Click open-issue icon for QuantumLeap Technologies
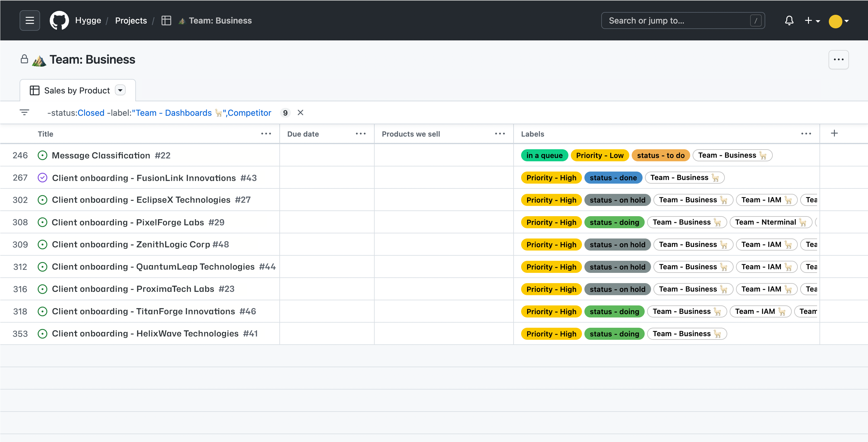Viewport: 868px width, 442px height. 42,267
